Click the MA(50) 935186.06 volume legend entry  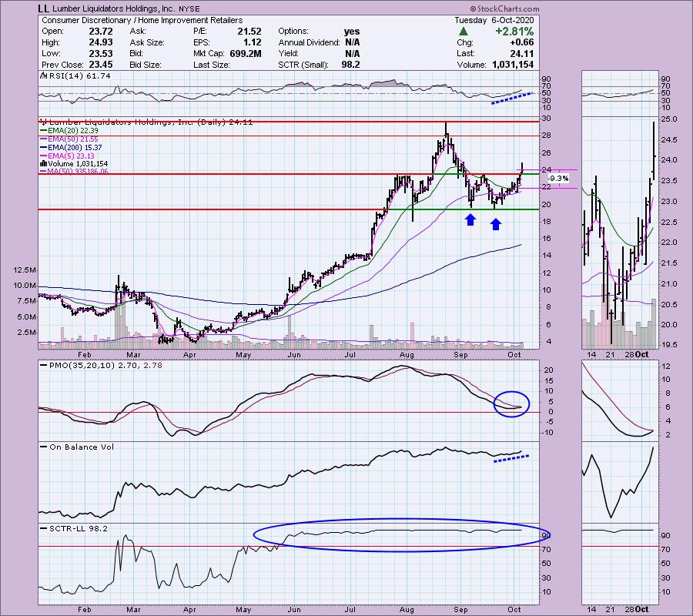(79, 172)
